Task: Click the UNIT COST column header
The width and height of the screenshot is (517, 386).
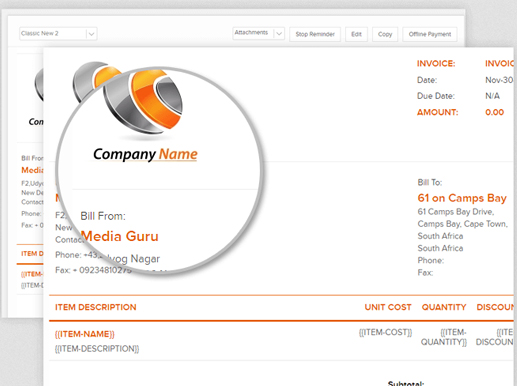Action: click(x=388, y=307)
